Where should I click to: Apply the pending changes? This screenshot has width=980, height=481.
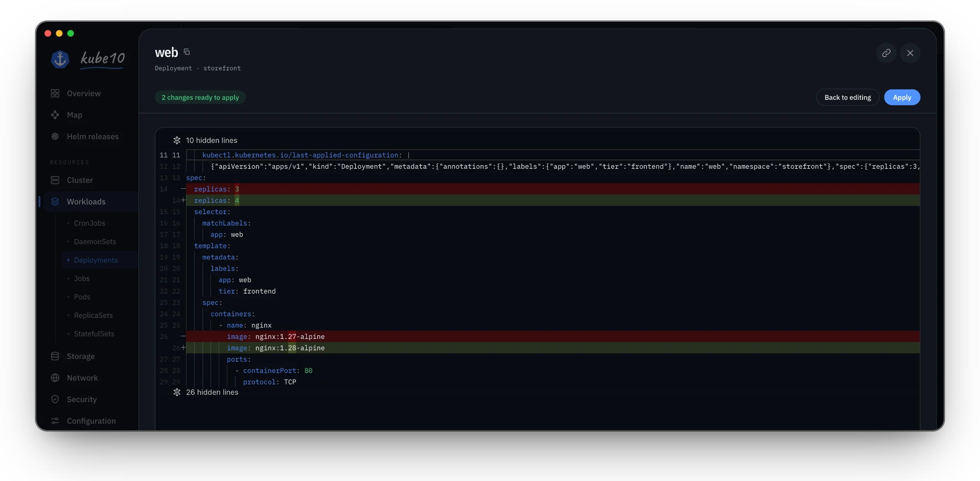tap(902, 98)
